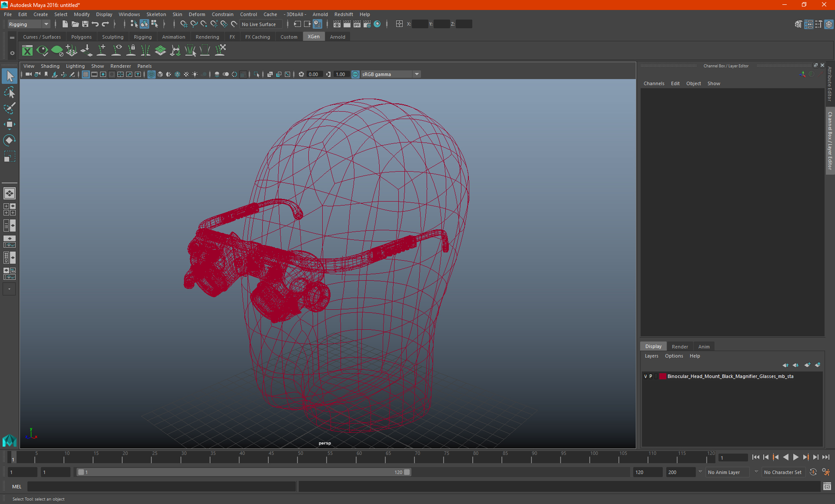Open the Rigging menu set dropdown
Image resolution: width=835 pixels, height=504 pixels.
(29, 24)
